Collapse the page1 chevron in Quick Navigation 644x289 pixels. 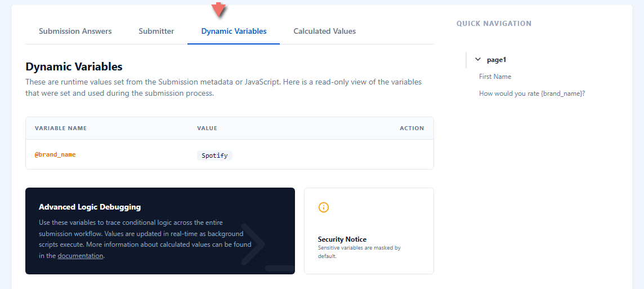click(478, 60)
